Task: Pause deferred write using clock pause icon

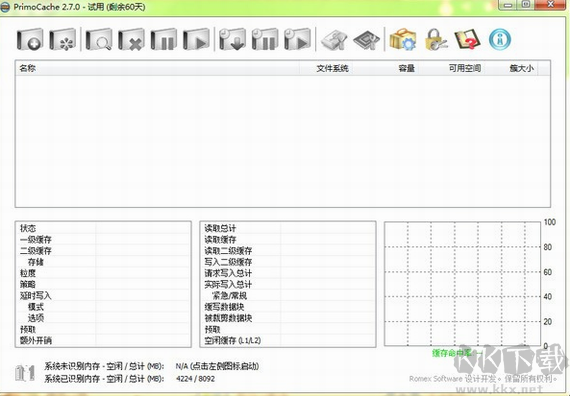Action: 265,39
